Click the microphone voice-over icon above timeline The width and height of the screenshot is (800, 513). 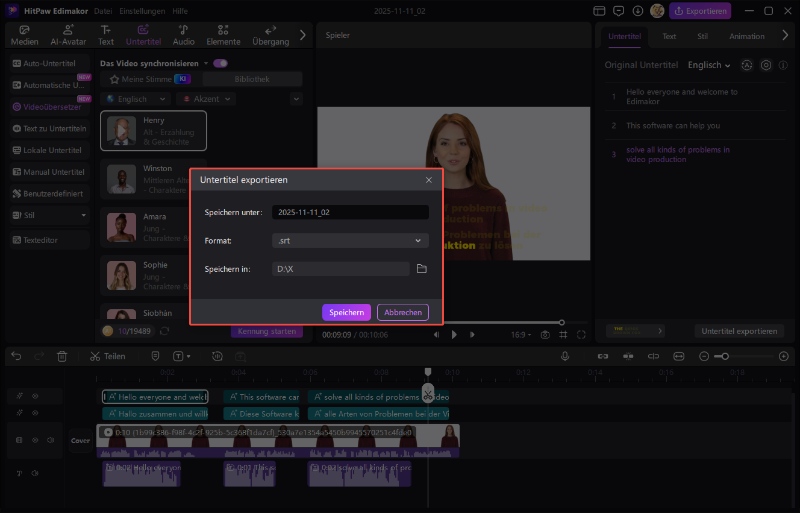pyautogui.click(x=565, y=356)
